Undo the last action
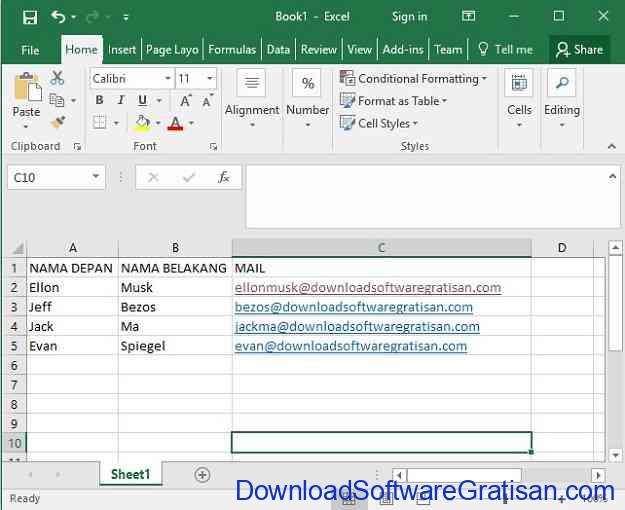Image resolution: width=625 pixels, height=510 pixels. [x=58, y=17]
